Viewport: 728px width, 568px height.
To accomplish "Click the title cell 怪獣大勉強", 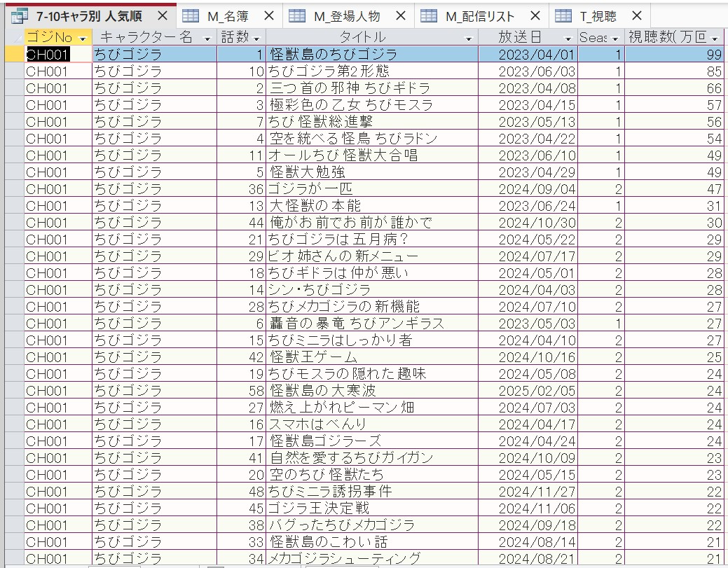I will coord(372,172).
